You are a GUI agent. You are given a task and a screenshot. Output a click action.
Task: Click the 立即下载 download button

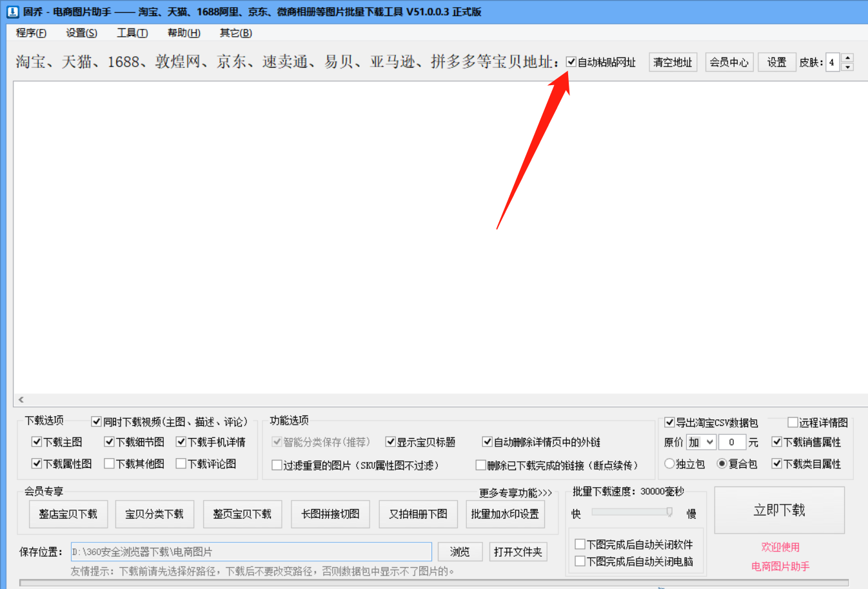pos(779,510)
